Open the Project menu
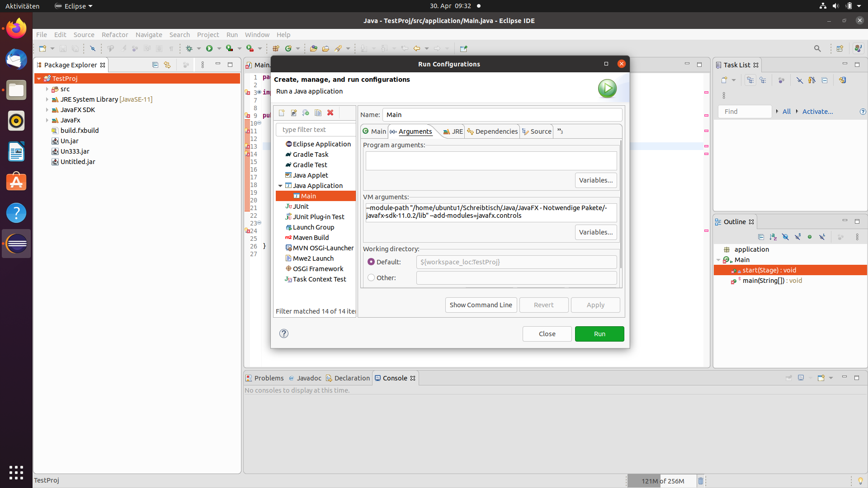 pyautogui.click(x=208, y=35)
